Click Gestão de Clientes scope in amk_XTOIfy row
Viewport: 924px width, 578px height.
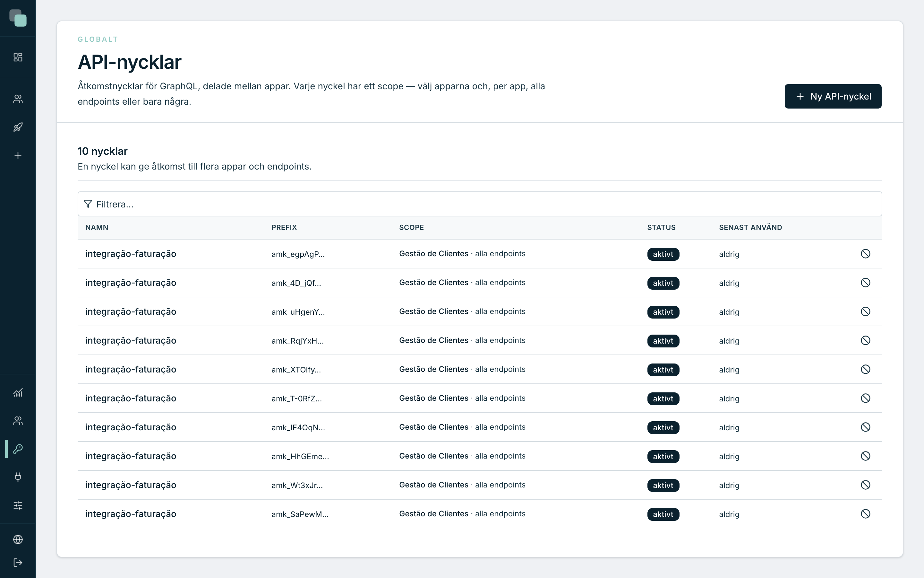coord(433,369)
